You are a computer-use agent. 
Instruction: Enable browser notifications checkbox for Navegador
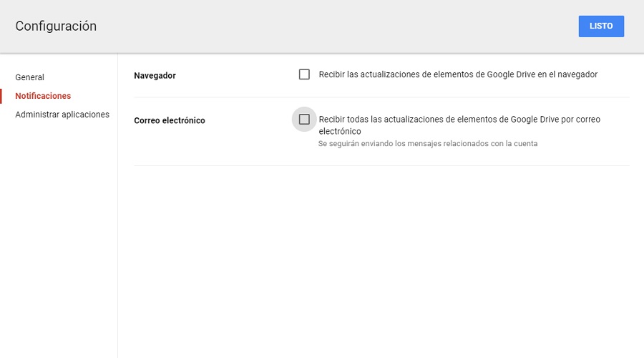[x=304, y=74]
